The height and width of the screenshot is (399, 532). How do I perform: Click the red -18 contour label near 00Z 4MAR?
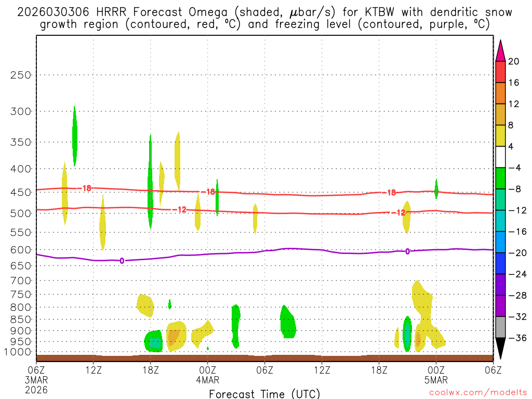(x=209, y=192)
